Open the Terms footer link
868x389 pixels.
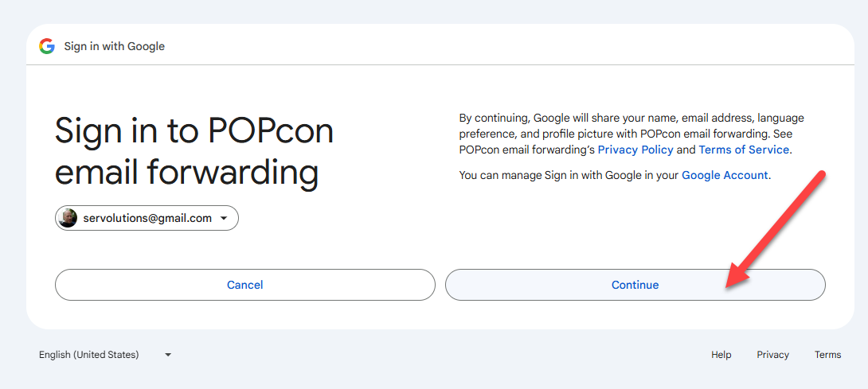827,355
